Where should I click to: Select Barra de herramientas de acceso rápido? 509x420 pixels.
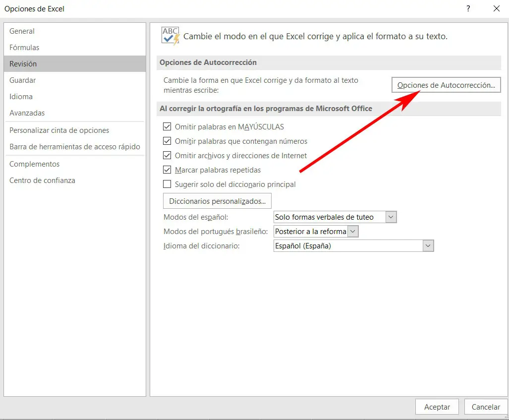(x=75, y=147)
